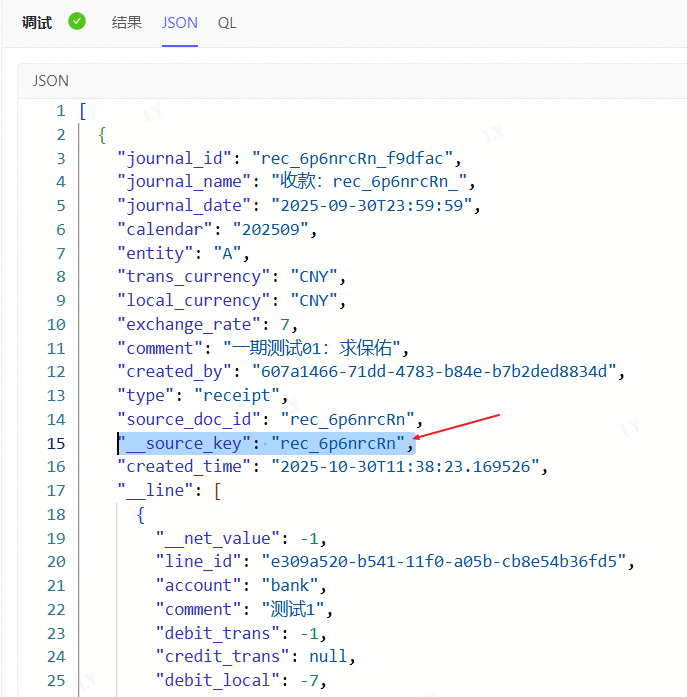This screenshot has height=697, width=687.
Task: Click the opening bracket on line 1
Action: (83, 111)
